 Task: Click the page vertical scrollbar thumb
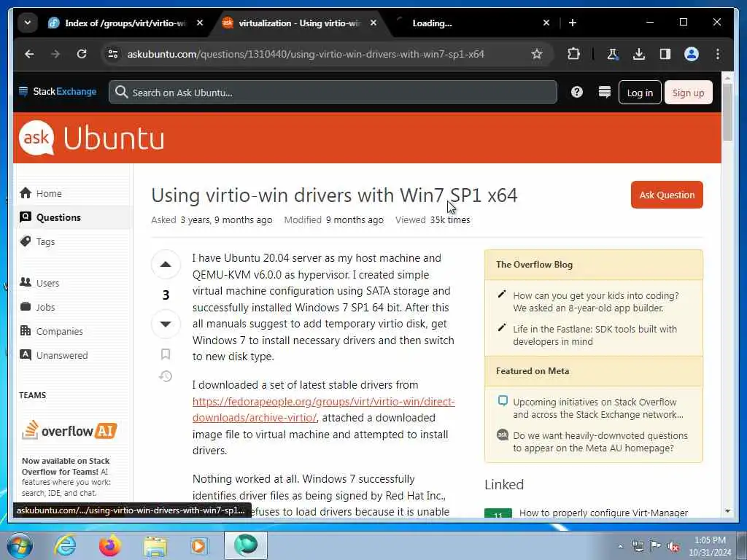tap(727, 112)
